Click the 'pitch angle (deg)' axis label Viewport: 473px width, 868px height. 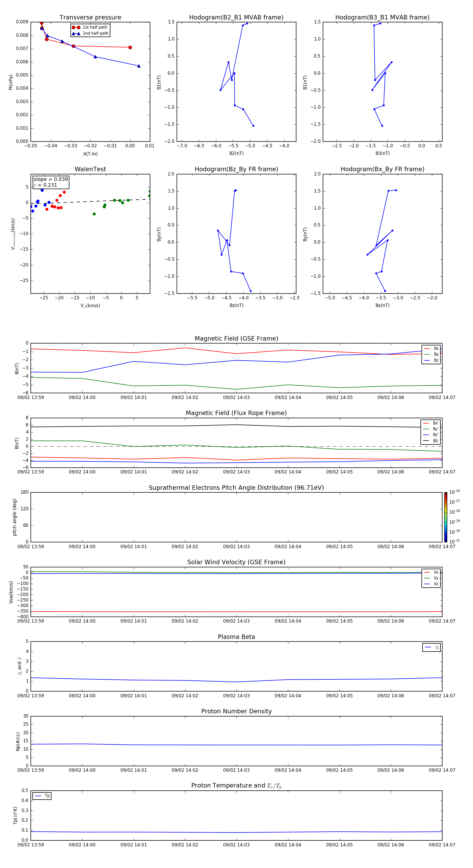pyautogui.click(x=14, y=517)
